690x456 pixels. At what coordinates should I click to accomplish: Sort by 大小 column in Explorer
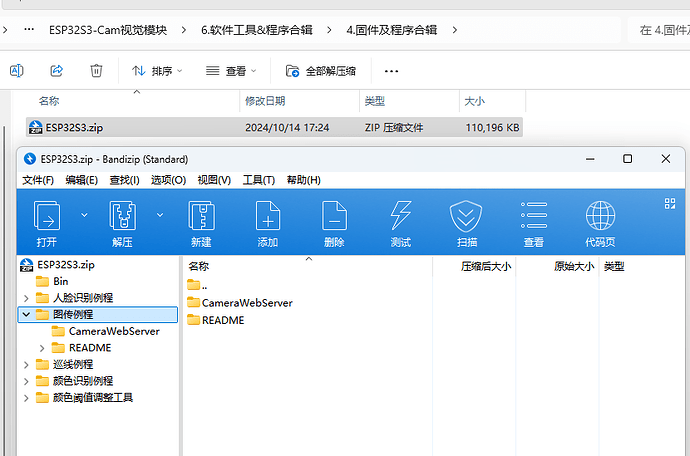(474, 101)
